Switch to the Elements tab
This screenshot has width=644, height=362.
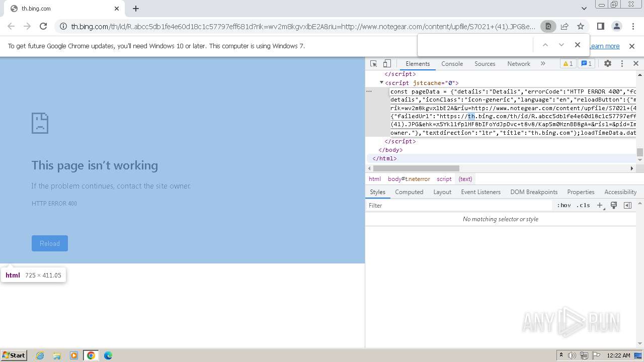coord(418,64)
